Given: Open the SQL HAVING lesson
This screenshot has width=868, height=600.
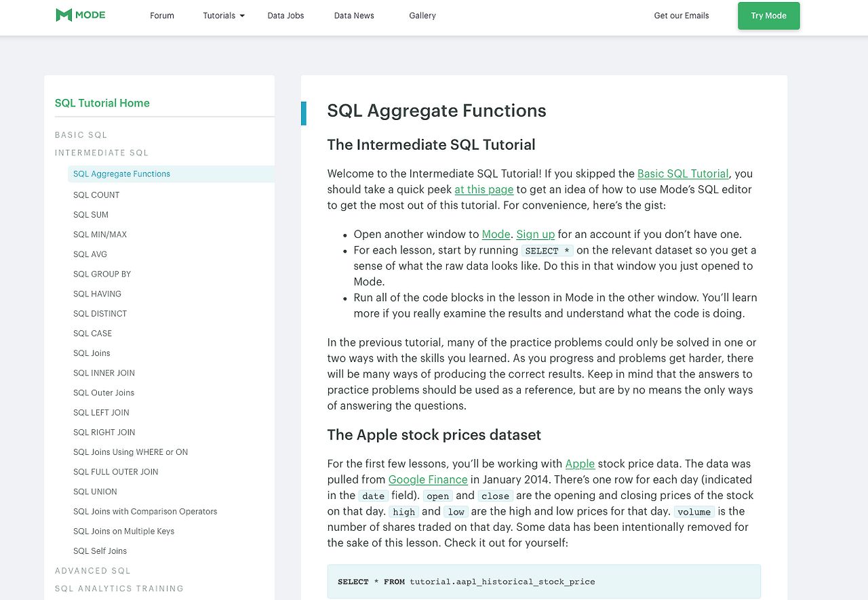Looking at the screenshot, I should click(98, 294).
